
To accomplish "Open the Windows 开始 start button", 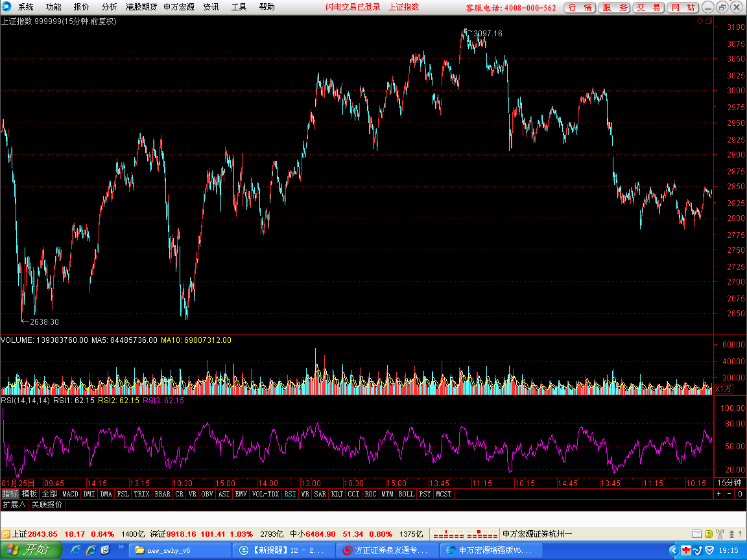I will pyautogui.click(x=31, y=550).
